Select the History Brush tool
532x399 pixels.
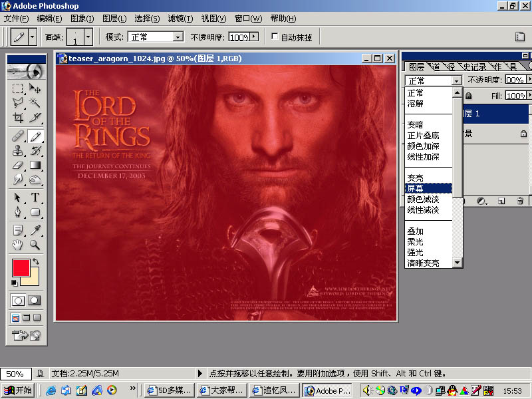pyautogui.click(x=35, y=150)
